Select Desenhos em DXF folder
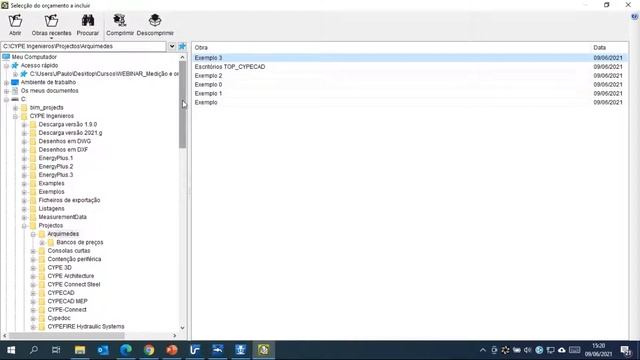Screen dimensions: 640x360 coord(63,150)
